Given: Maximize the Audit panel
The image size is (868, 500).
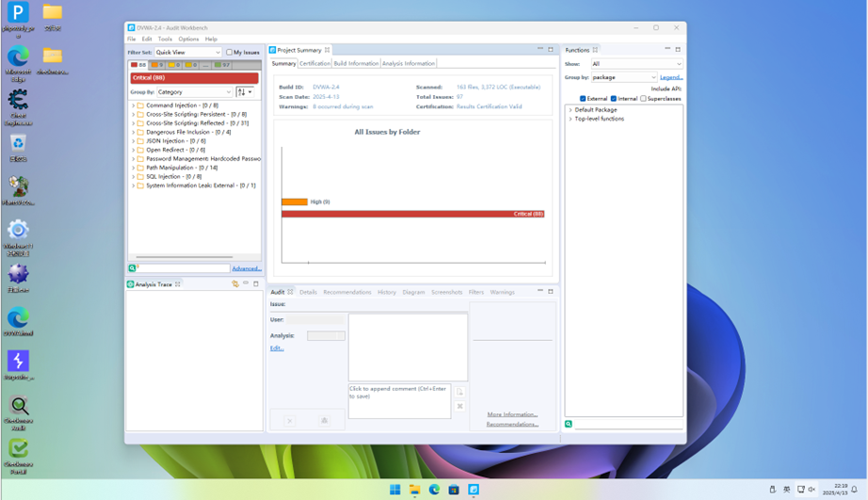Looking at the screenshot, I should pos(551,291).
